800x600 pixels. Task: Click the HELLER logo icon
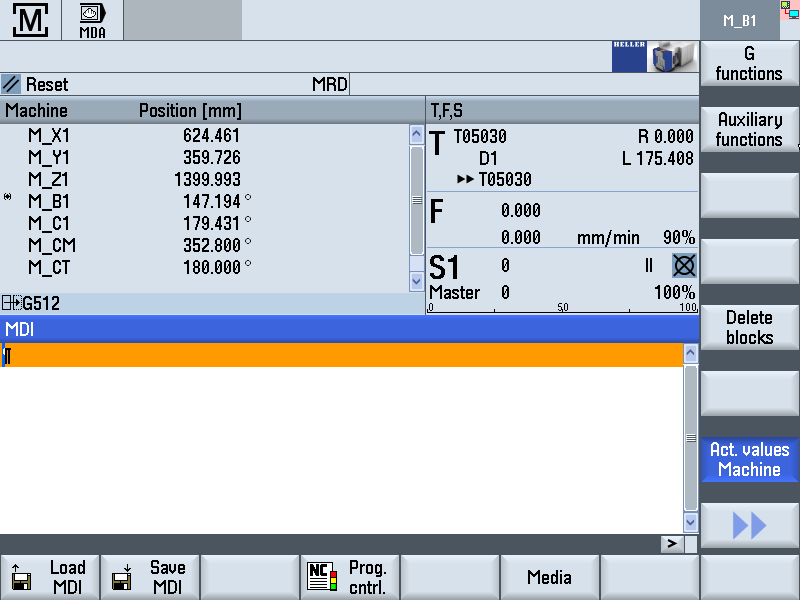click(630, 56)
